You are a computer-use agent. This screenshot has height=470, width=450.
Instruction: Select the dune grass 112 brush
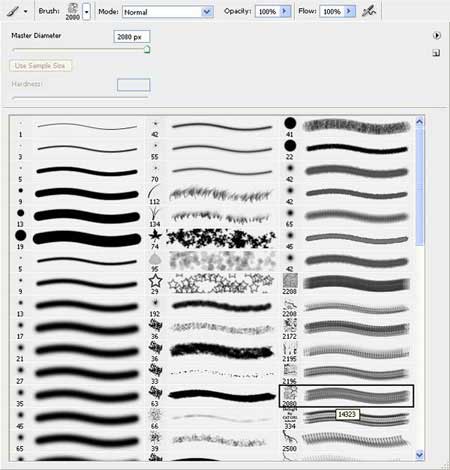click(212, 195)
